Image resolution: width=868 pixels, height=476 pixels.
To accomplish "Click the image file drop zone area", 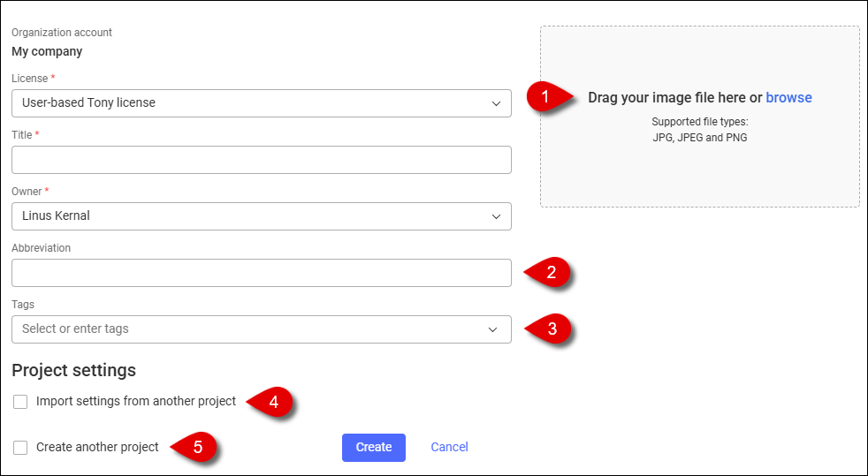I will [x=700, y=117].
